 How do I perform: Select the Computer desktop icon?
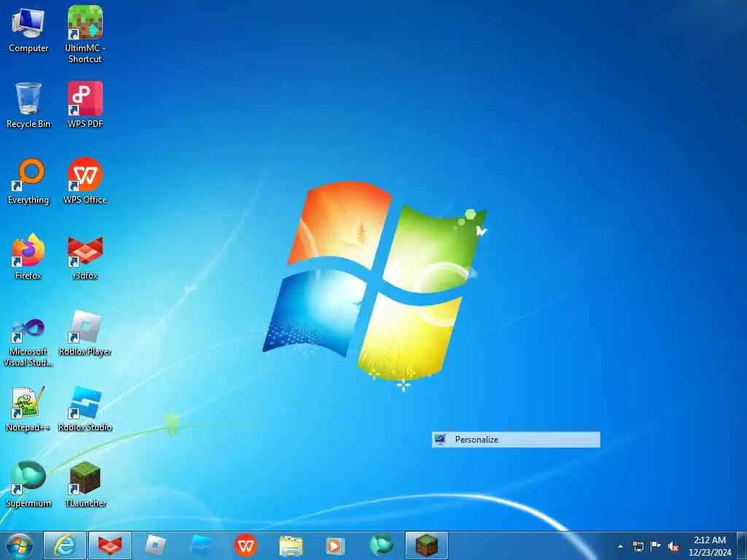(x=28, y=29)
